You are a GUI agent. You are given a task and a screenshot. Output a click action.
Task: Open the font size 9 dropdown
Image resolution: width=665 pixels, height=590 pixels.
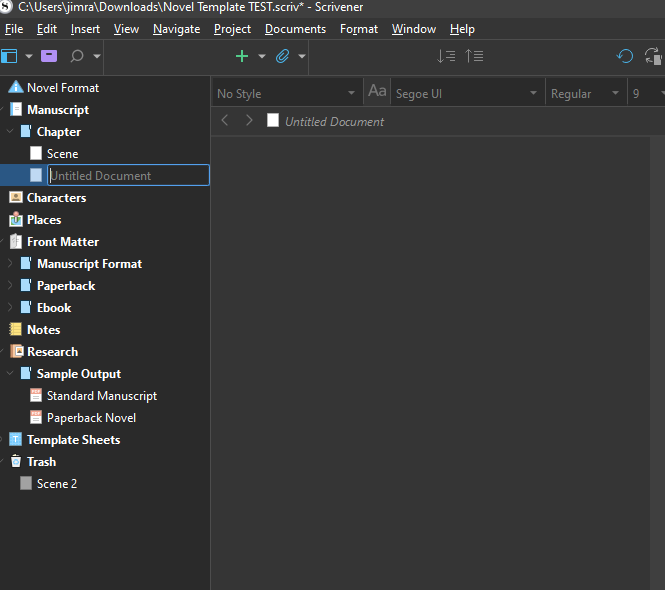tap(647, 93)
